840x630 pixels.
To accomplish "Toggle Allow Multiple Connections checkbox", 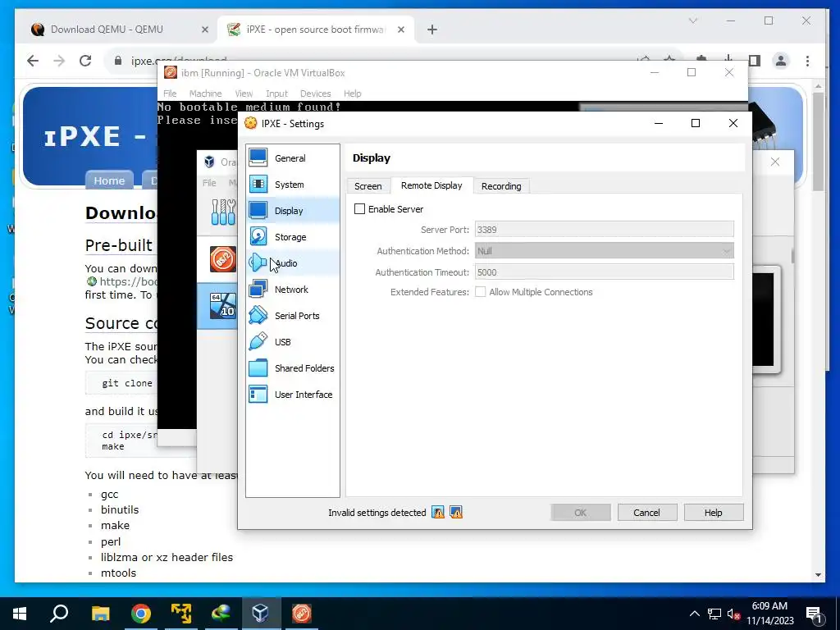I will tap(481, 292).
